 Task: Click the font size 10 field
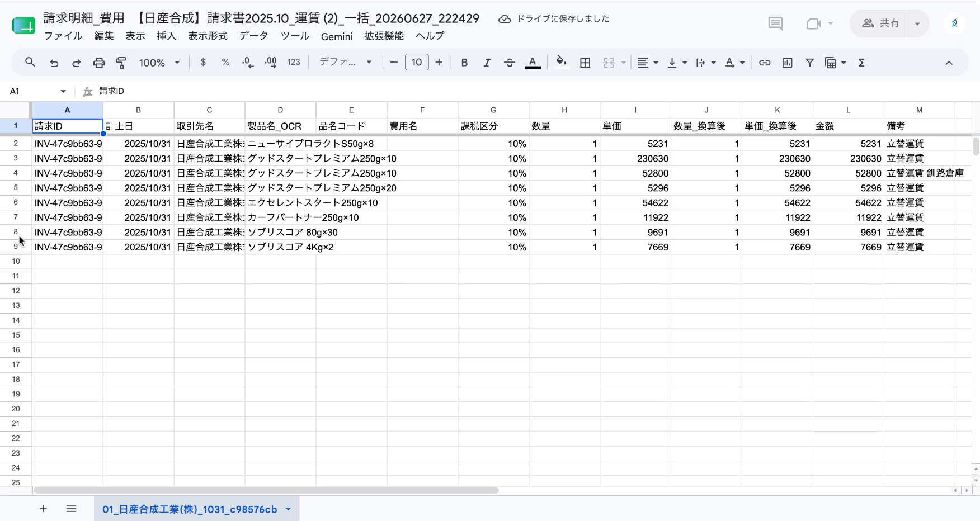click(x=417, y=63)
